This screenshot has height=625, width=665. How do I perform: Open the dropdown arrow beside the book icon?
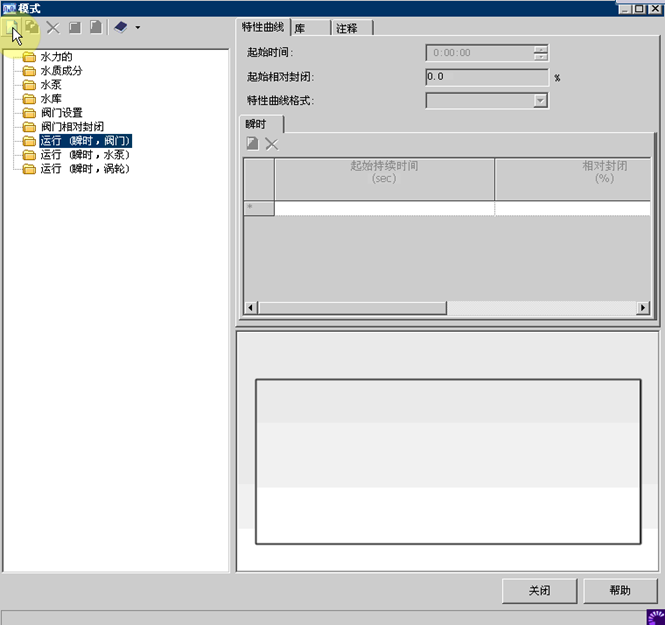tap(137, 28)
